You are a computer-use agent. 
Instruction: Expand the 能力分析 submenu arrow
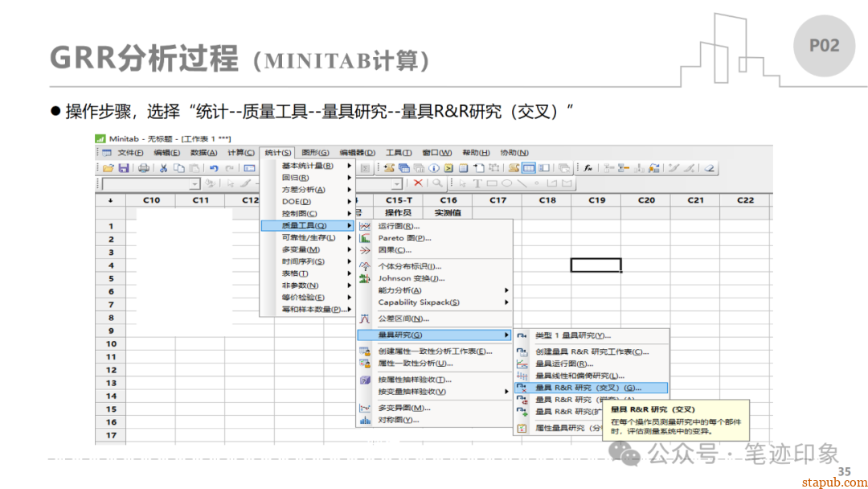[506, 290]
